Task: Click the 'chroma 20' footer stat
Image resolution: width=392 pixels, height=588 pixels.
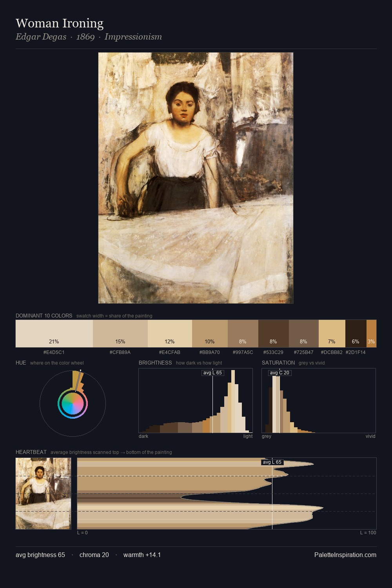Action: point(94,555)
